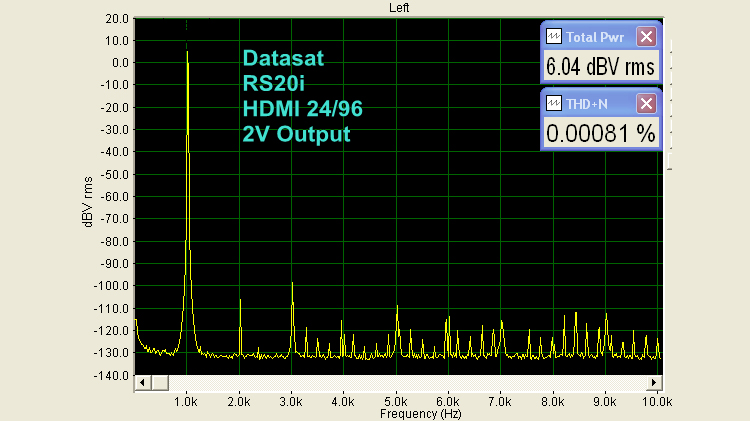
Task: Click the 10.0k frequency axis tick label
Action: tap(655, 400)
